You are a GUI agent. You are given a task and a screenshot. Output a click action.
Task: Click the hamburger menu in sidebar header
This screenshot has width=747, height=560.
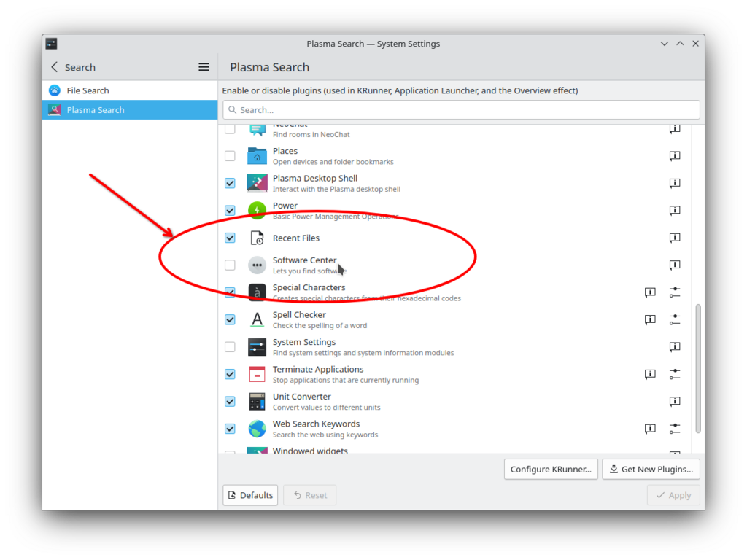204,67
